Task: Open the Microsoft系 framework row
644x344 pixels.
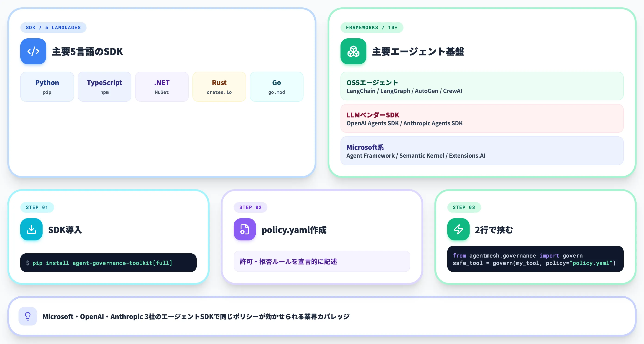Action: point(482,151)
